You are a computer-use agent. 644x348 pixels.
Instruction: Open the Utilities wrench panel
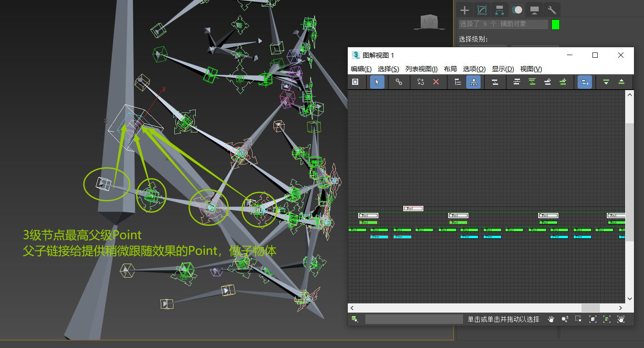552,10
